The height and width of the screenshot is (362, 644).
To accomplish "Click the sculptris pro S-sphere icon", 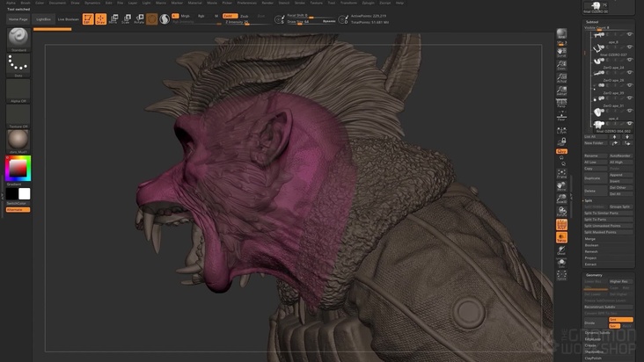I will (x=165, y=18).
